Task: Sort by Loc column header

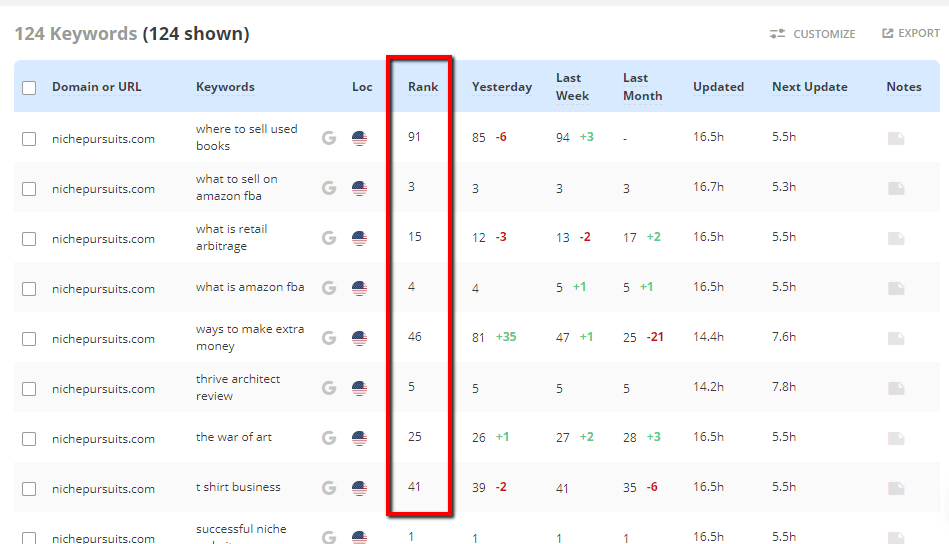Action: pos(362,87)
